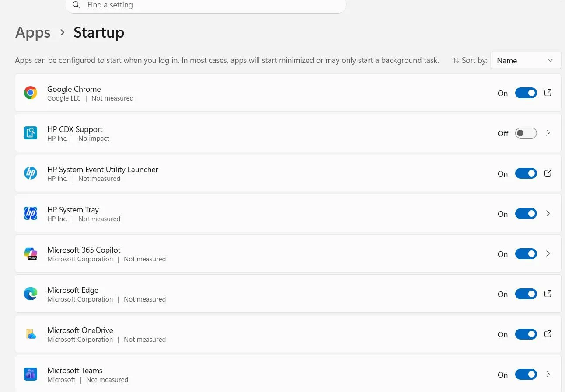Click the search magnifier icon

point(77,5)
